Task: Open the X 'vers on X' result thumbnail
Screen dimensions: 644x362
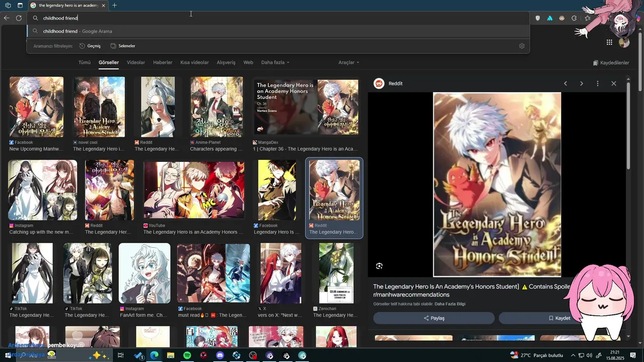Action: [x=281, y=273]
